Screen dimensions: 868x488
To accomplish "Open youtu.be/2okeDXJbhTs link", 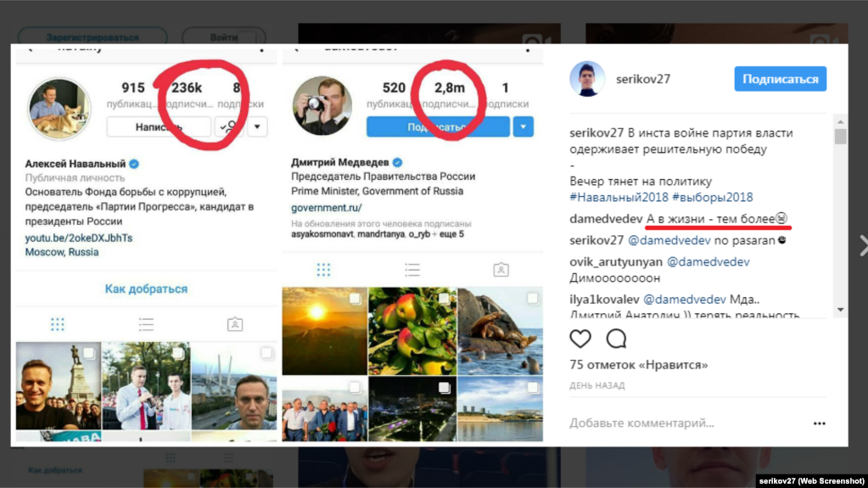I will [79, 238].
